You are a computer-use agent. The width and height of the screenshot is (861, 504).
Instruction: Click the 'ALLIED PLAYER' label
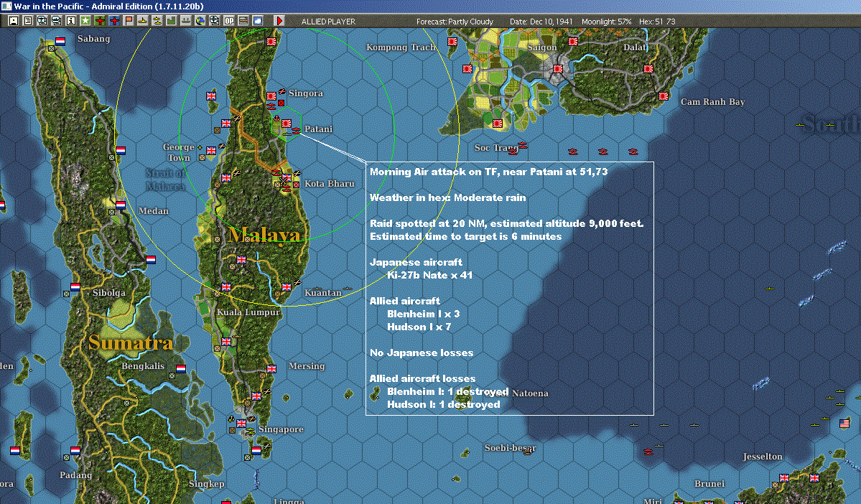coord(328,22)
